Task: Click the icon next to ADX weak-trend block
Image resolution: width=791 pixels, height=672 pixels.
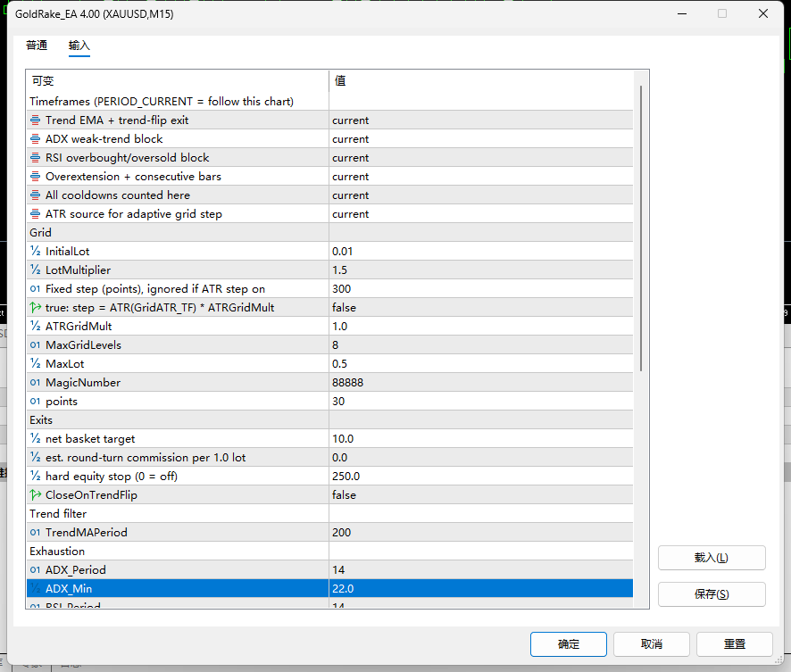Action: 36,139
